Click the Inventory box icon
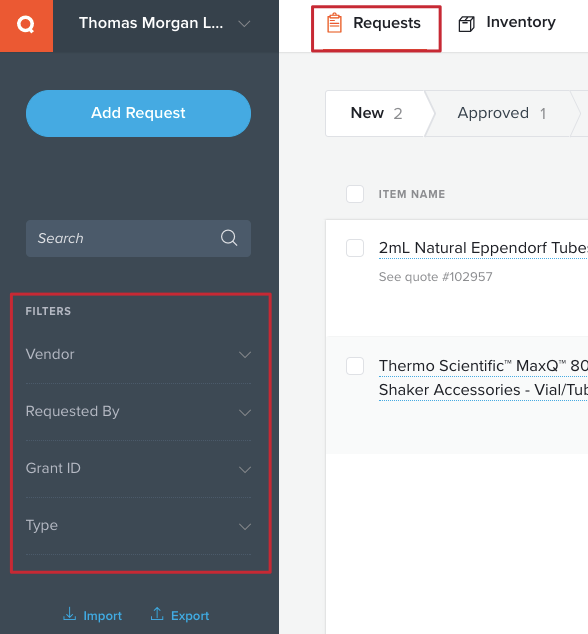Image resolution: width=588 pixels, height=634 pixels. click(x=466, y=24)
